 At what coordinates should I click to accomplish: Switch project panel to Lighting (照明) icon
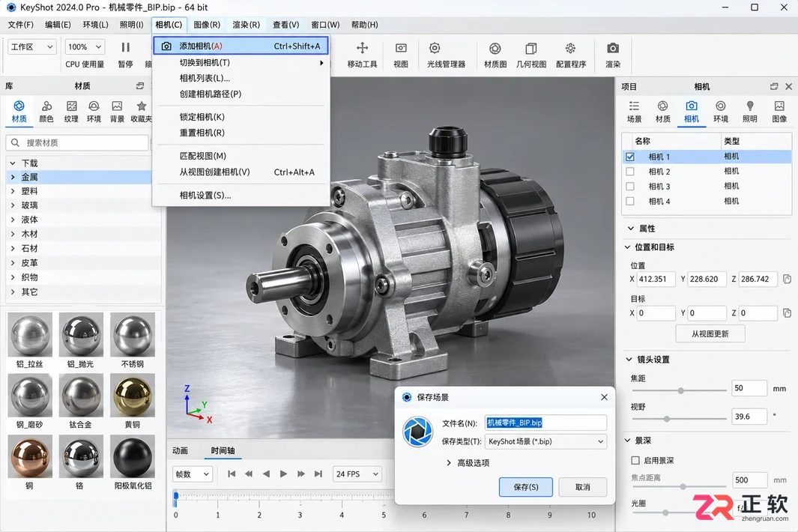point(749,106)
